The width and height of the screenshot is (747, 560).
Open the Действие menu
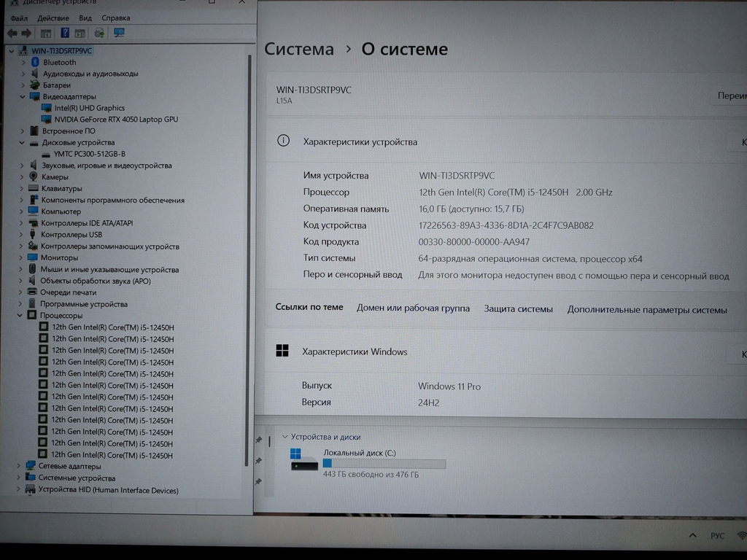(53, 18)
